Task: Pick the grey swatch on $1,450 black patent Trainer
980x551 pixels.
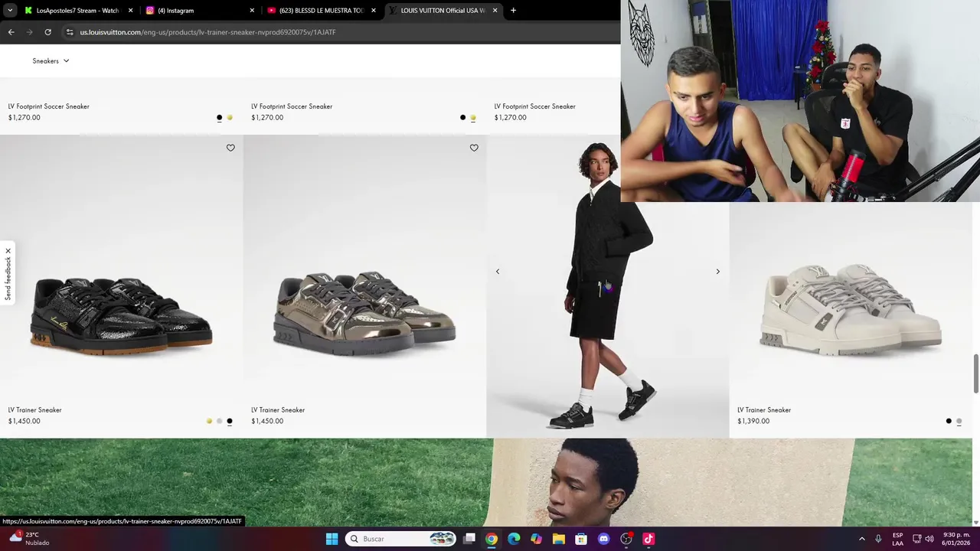Action: point(219,421)
